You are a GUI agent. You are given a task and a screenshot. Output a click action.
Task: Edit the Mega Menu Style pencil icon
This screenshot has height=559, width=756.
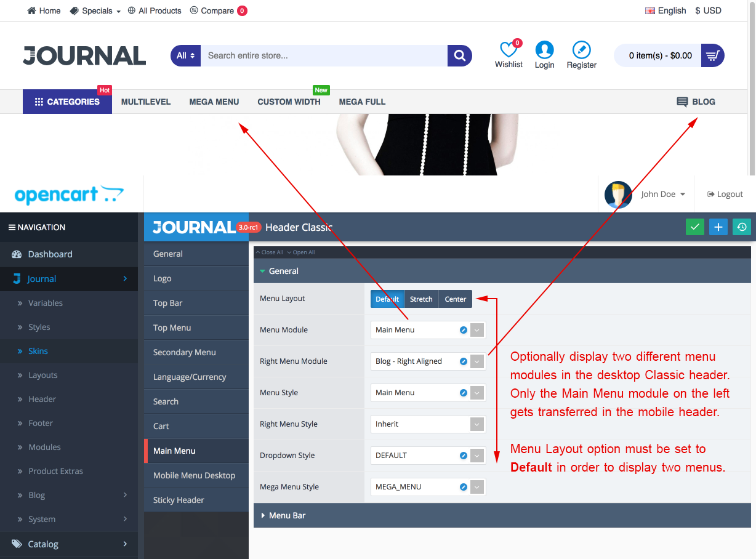(464, 487)
